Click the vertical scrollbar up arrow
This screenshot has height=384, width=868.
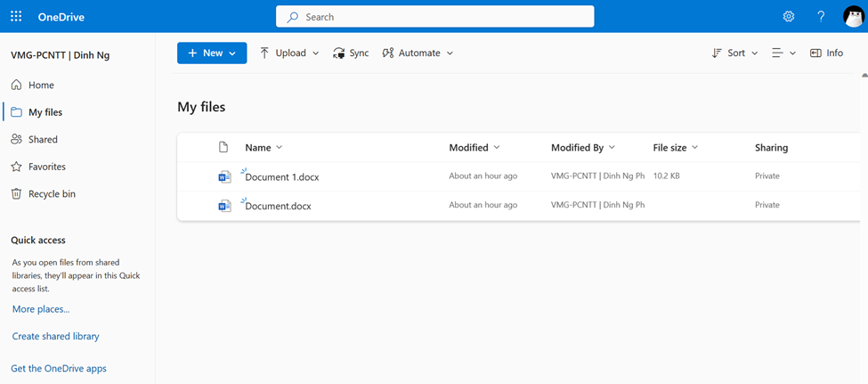[864, 74]
